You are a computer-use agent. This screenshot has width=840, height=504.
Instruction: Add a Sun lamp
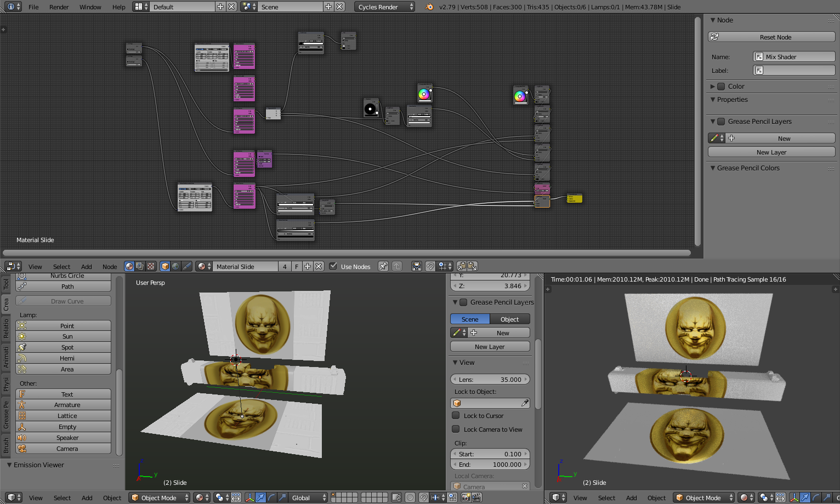64,336
